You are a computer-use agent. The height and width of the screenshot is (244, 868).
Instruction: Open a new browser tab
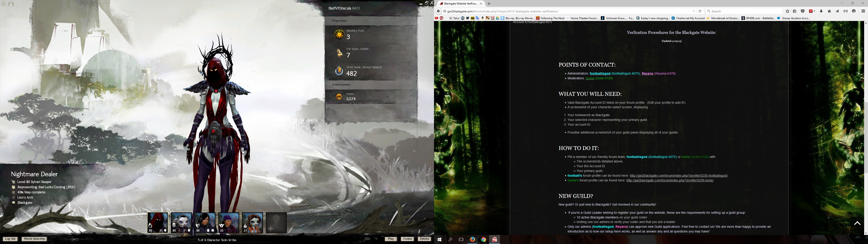pos(489,4)
